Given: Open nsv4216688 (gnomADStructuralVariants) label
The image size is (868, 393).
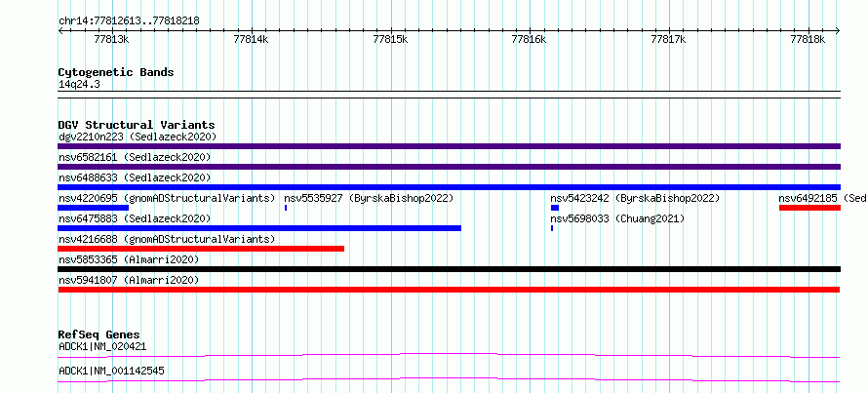Looking at the screenshot, I should click(167, 239).
